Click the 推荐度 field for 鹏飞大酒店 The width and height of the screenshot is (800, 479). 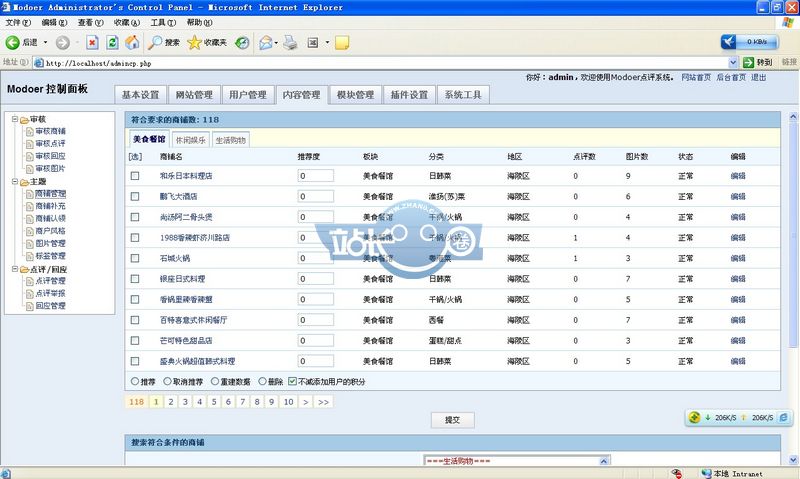tap(315, 196)
